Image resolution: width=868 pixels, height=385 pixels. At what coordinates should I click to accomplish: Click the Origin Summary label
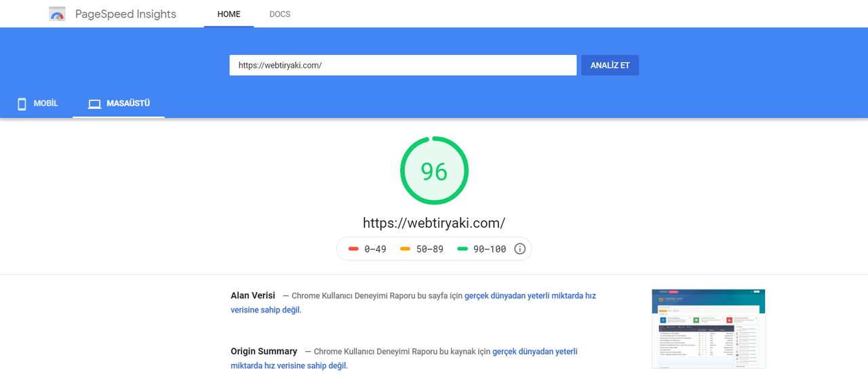coord(264,351)
